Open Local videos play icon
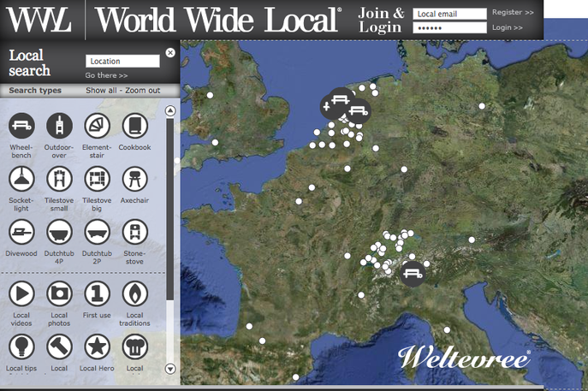Viewport: 588px width, 391px height. tap(21, 293)
